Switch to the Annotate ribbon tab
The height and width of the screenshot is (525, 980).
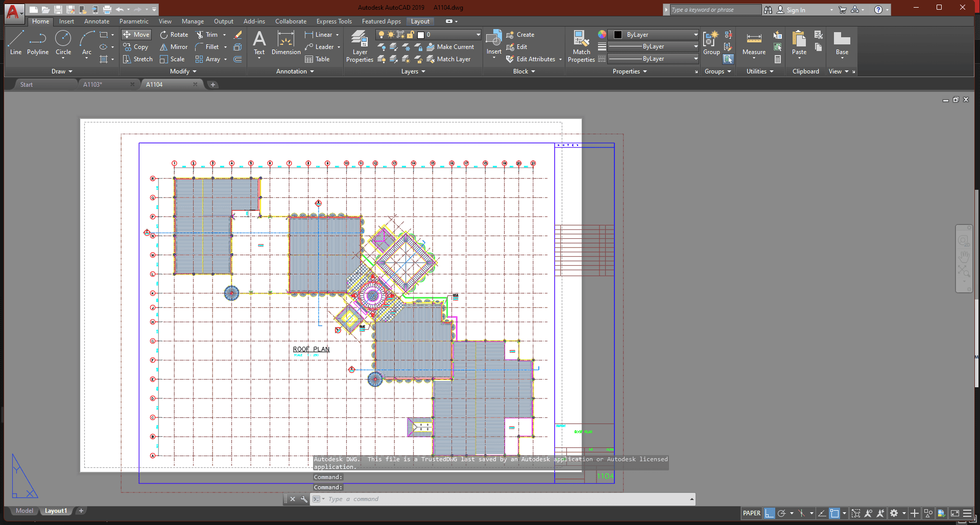[97, 21]
